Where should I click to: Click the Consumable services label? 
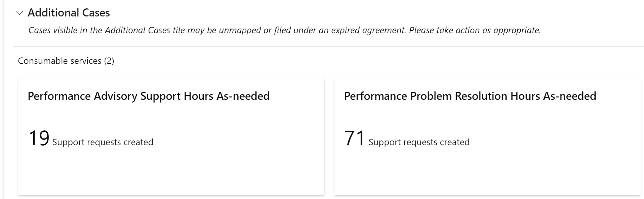pos(59,61)
